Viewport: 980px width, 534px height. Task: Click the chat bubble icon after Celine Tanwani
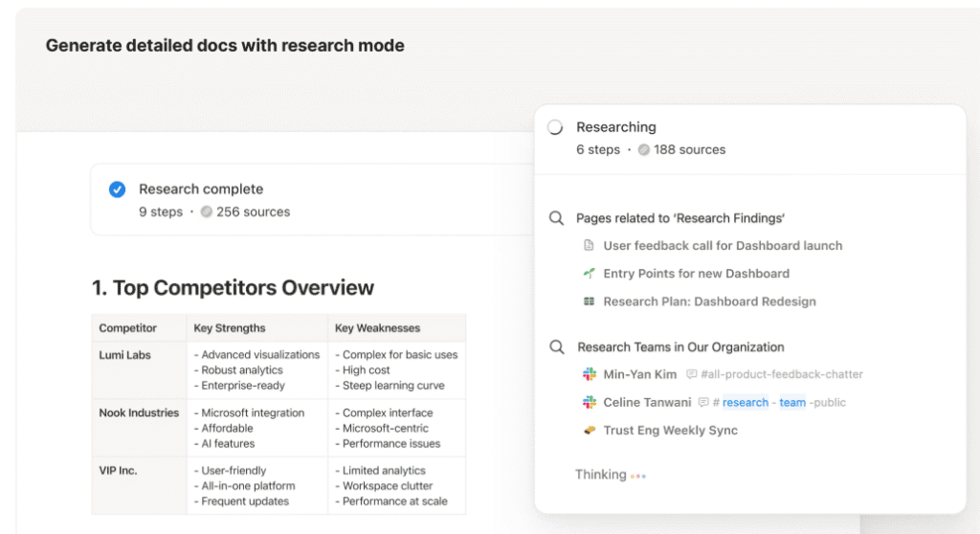click(703, 402)
